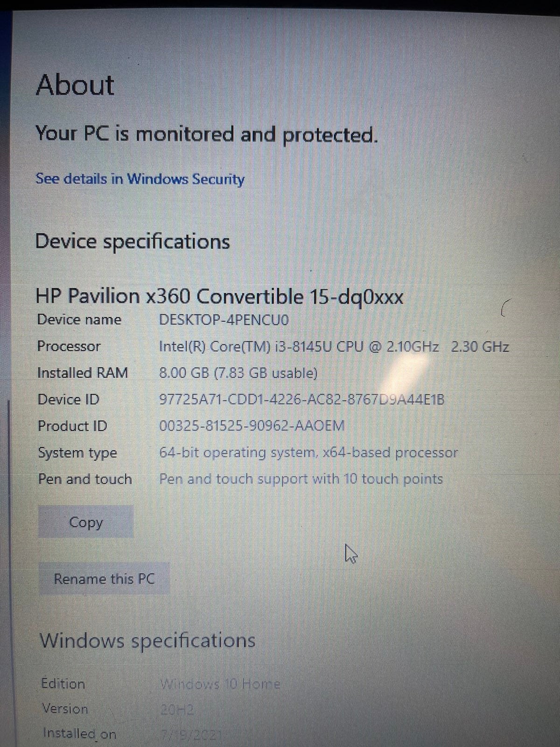Click the Intel Core i3-8145U processor value
This screenshot has height=747, width=560.
(334, 346)
